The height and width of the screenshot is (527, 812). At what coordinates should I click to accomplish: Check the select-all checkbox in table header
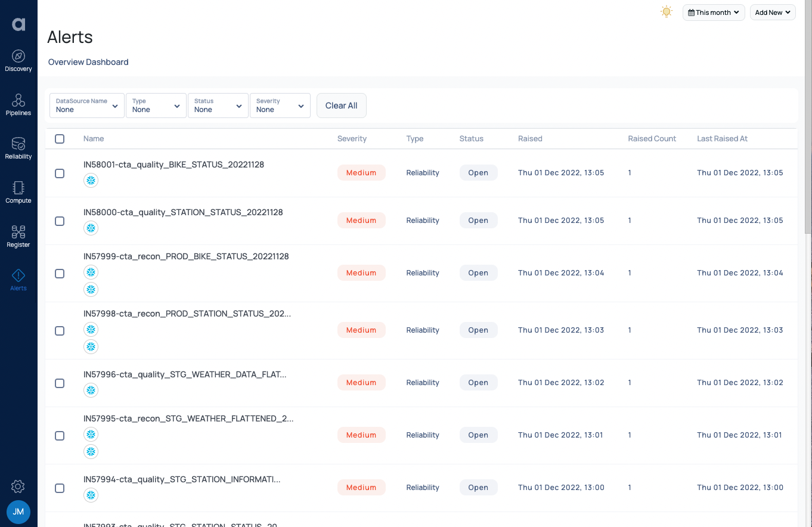coord(60,138)
